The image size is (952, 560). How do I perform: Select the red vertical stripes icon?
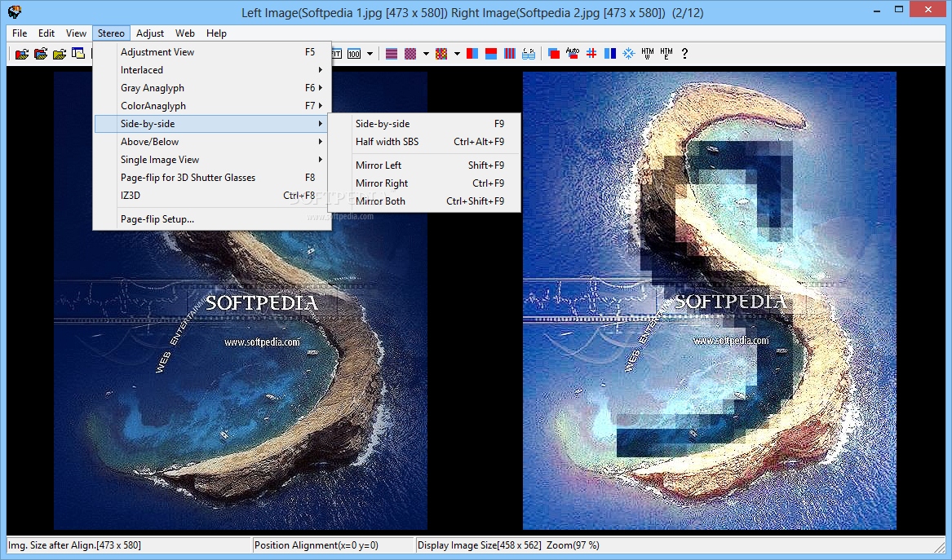[510, 53]
